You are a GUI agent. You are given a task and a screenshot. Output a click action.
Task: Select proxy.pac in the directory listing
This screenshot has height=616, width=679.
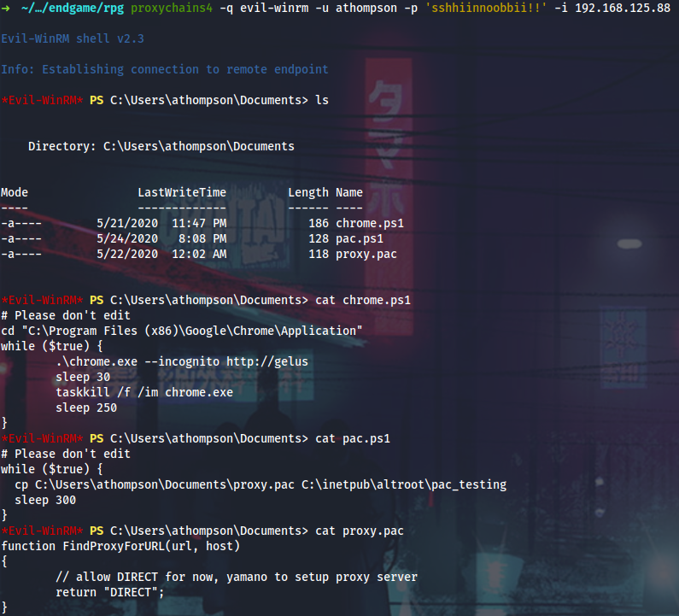(x=366, y=254)
